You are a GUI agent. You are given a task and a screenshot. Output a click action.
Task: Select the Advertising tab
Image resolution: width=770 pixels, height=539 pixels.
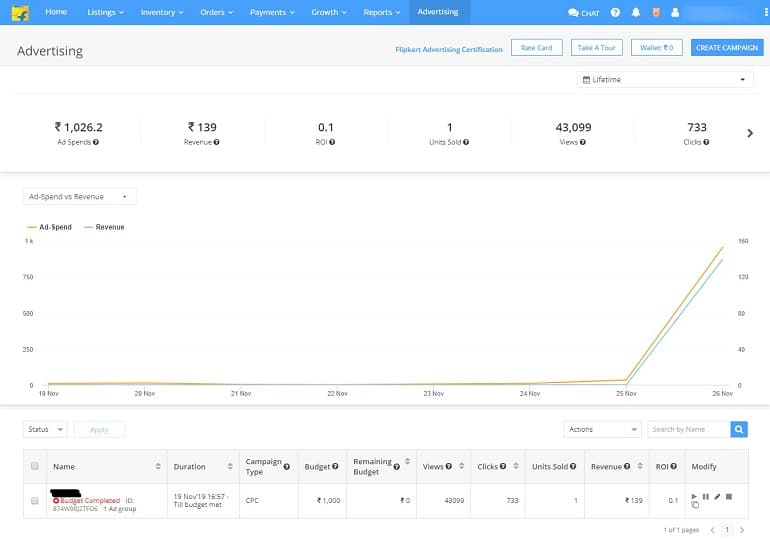[x=438, y=12]
